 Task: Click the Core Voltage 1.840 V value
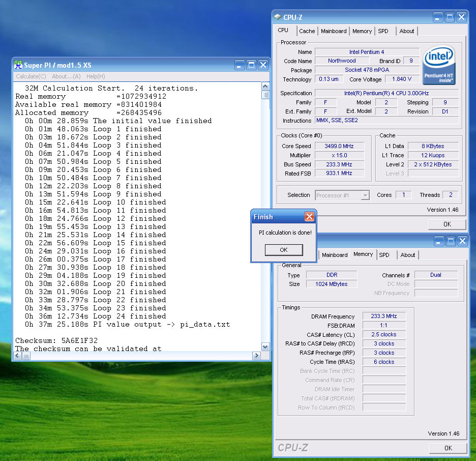click(402, 79)
